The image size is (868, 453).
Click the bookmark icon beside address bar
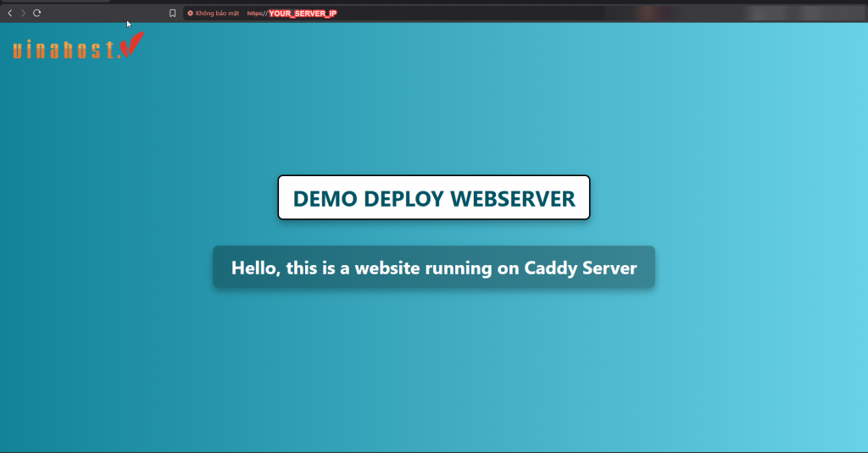[172, 14]
